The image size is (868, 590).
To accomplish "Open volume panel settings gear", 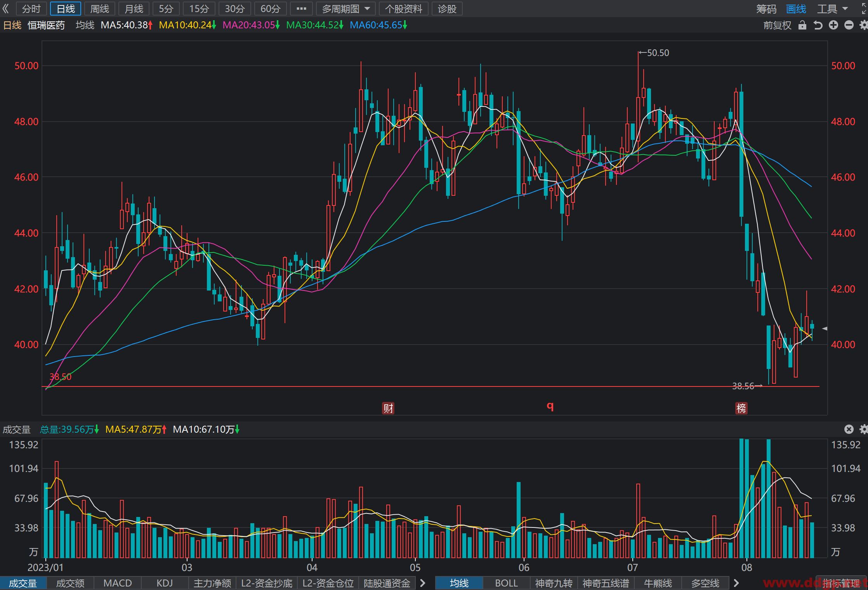I will (x=863, y=429).
